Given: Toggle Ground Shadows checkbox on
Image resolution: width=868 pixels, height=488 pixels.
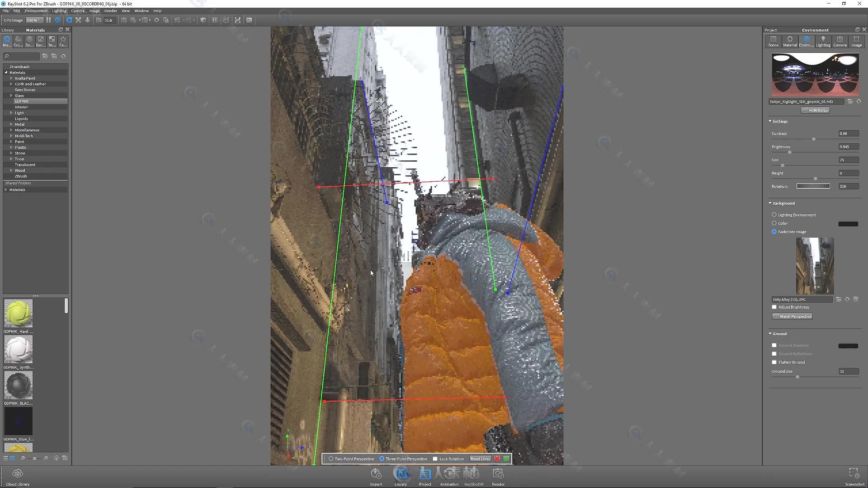Looking at the screenshot, I should 774,345.
